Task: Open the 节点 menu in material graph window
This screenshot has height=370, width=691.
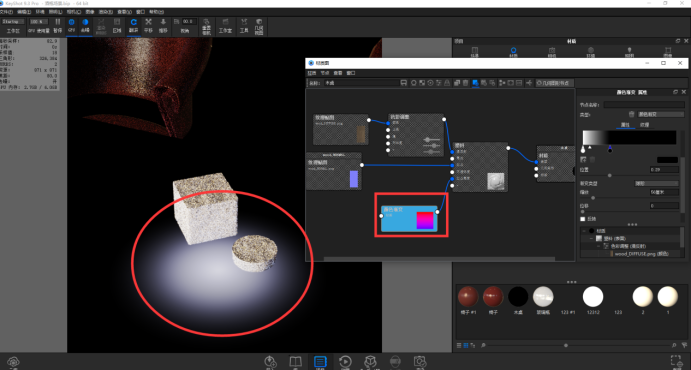Action: click(x=325, y=73)
